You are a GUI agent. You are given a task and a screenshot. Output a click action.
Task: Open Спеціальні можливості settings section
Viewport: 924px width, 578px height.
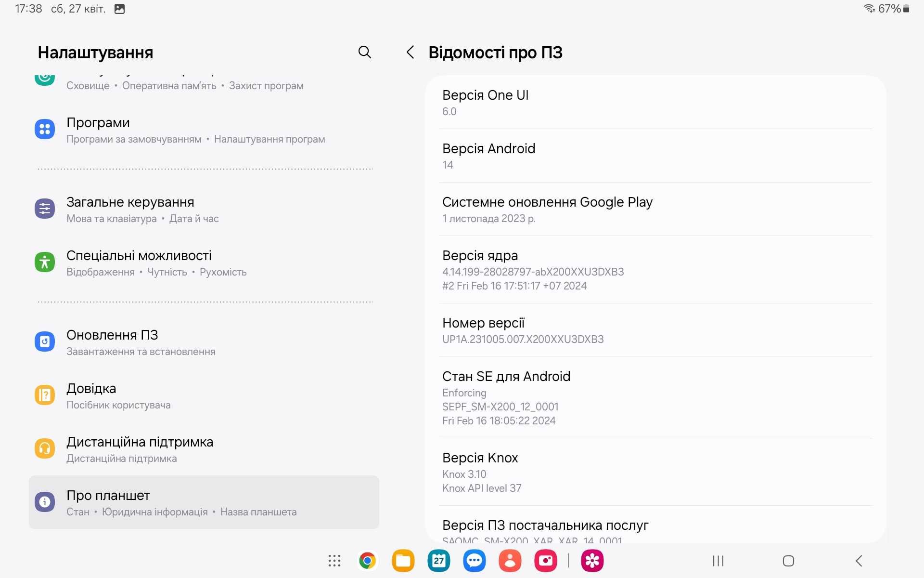204,263
